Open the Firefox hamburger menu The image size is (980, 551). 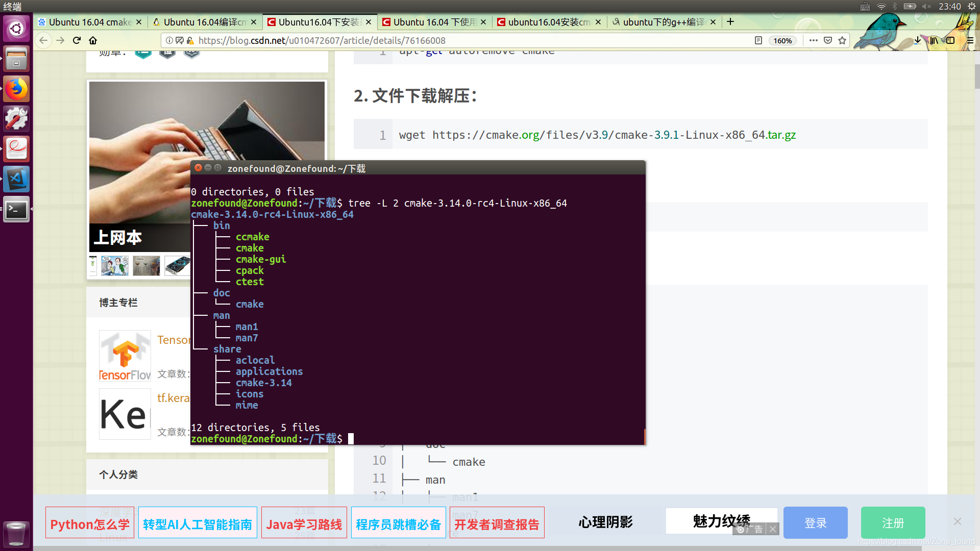tap(970, 40)
